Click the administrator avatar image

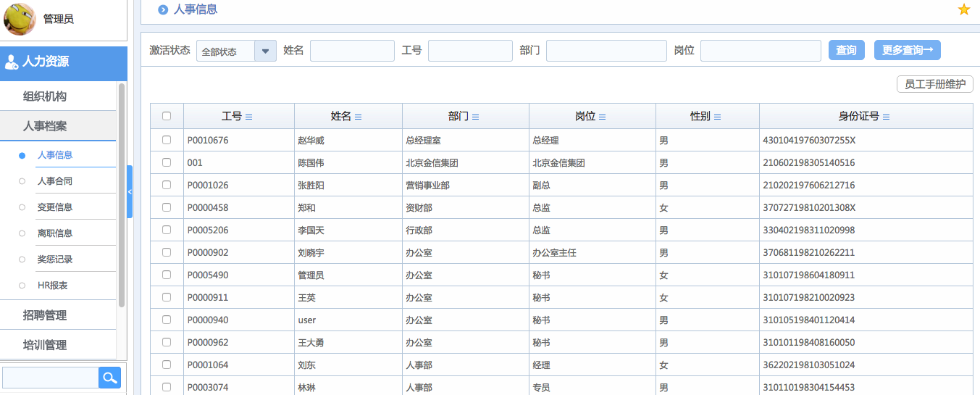20,19
